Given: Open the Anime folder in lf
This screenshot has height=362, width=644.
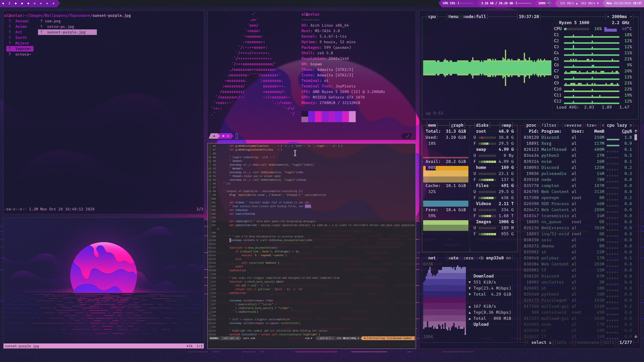Looking at the screenshot, I should 21,27.
